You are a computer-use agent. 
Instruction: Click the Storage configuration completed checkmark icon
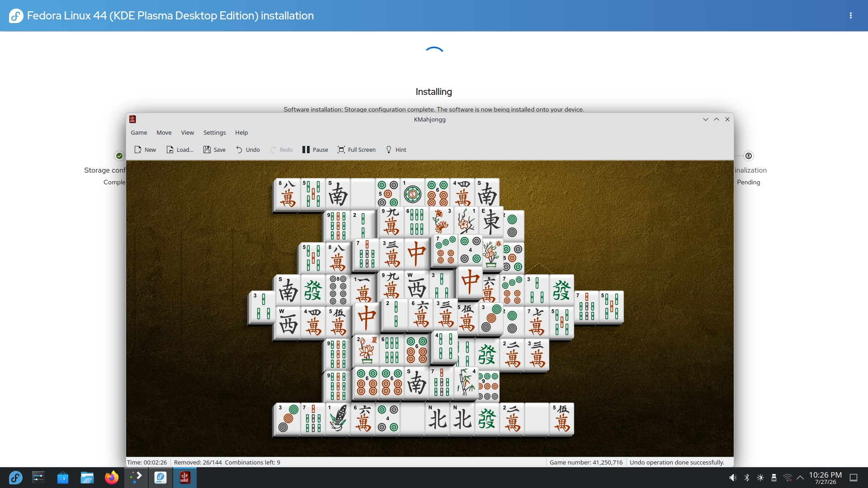click(119, 156)
